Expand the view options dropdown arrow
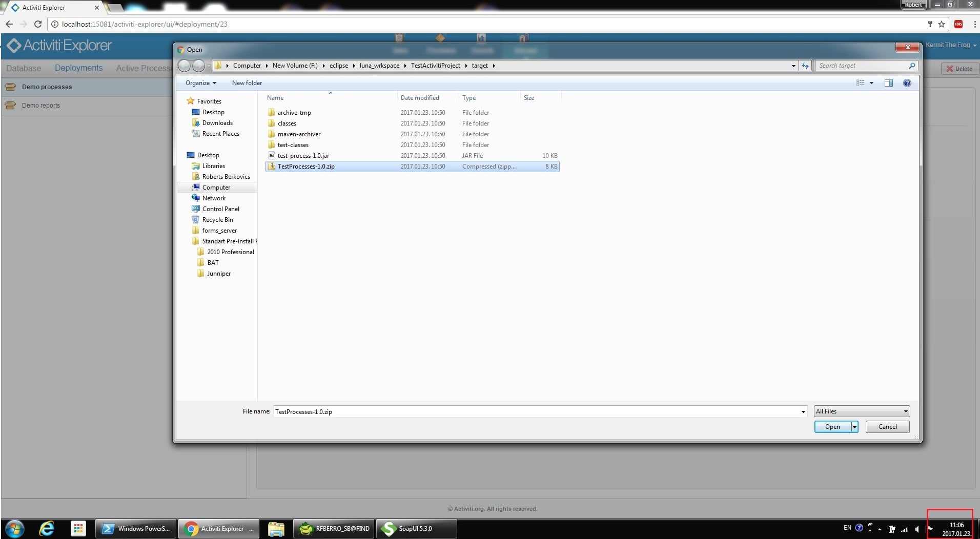Image resolution: width=980 pixels, height=539 pixels. (x=871, y=83)
